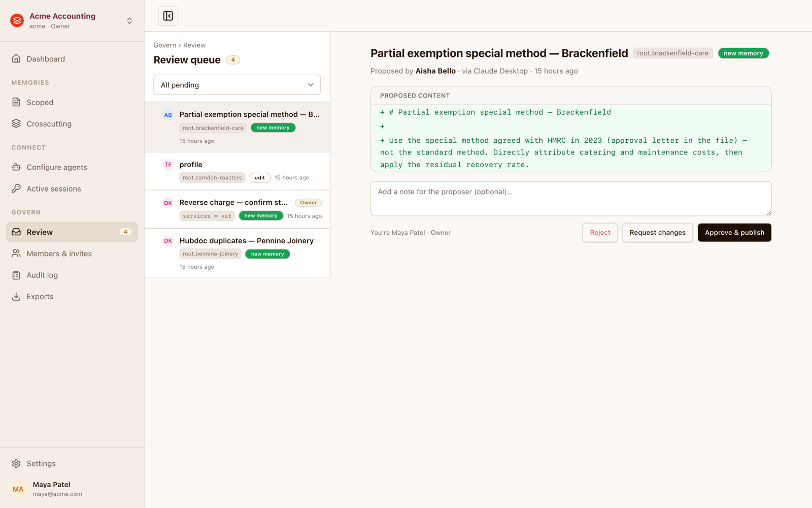Click the root.camden-roasters tag
Screen dimensions: 812x508
click(x=212, y=178)
